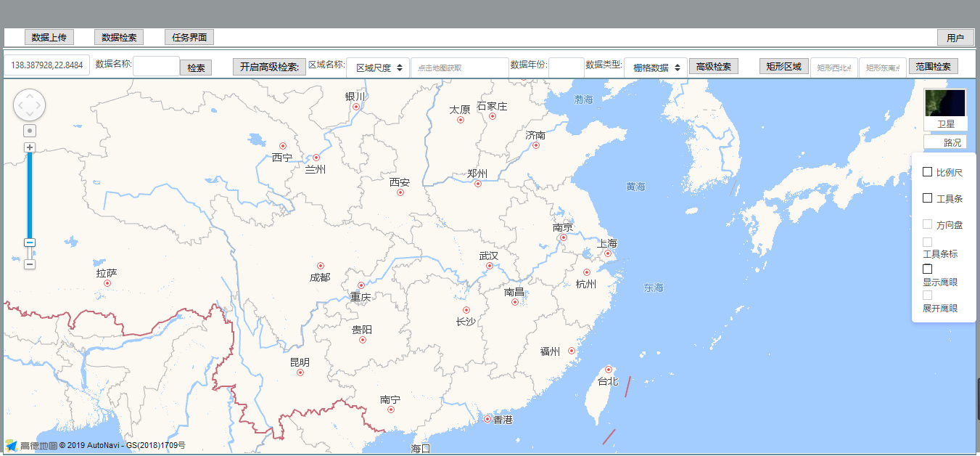Click the zoom in plus button on map
This screenshot has height=456, width=980.
[30, 147]
